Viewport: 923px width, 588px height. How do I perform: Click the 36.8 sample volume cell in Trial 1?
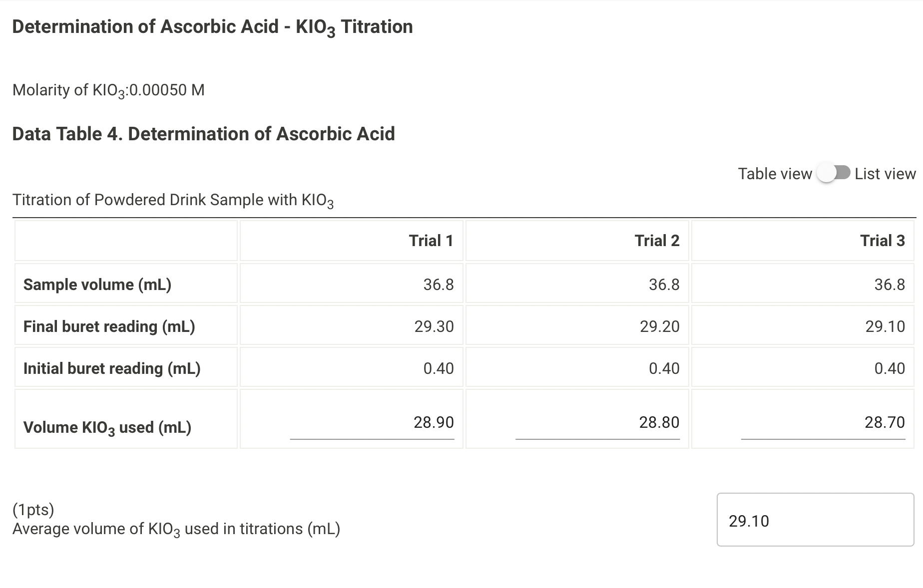pos(438,284)
